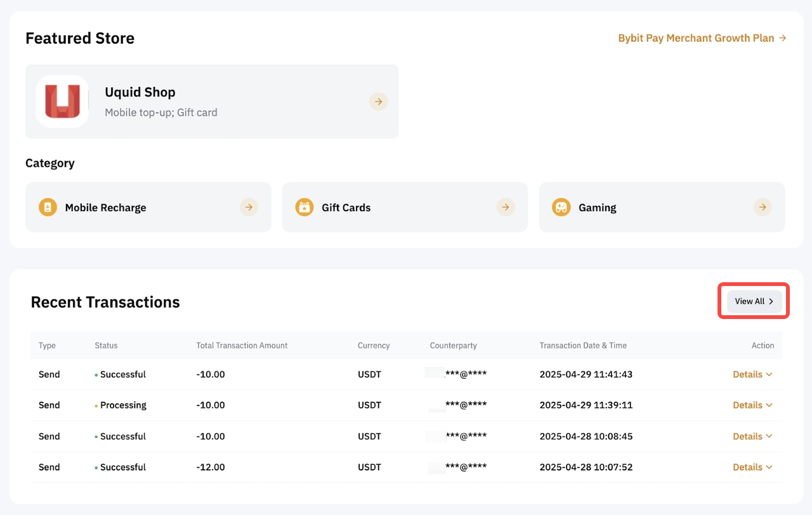Click the Mobile Recharge phone icon

click(48, 207)
